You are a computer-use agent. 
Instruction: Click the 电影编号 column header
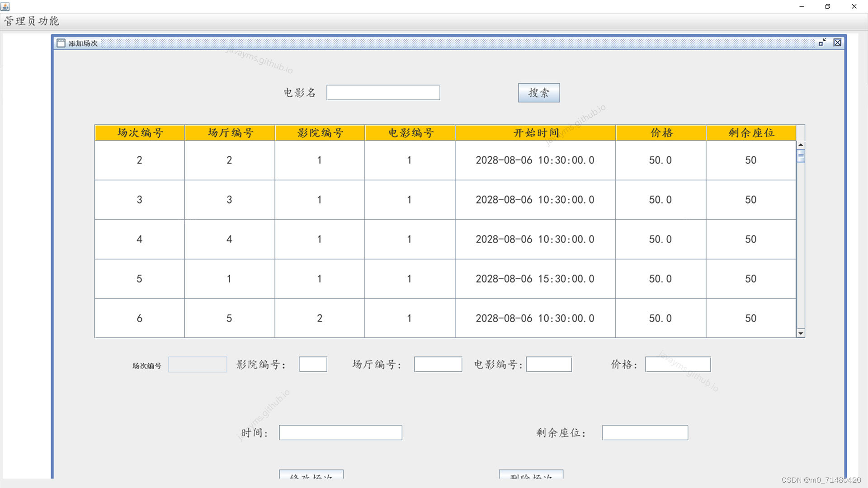click(410, 133)
